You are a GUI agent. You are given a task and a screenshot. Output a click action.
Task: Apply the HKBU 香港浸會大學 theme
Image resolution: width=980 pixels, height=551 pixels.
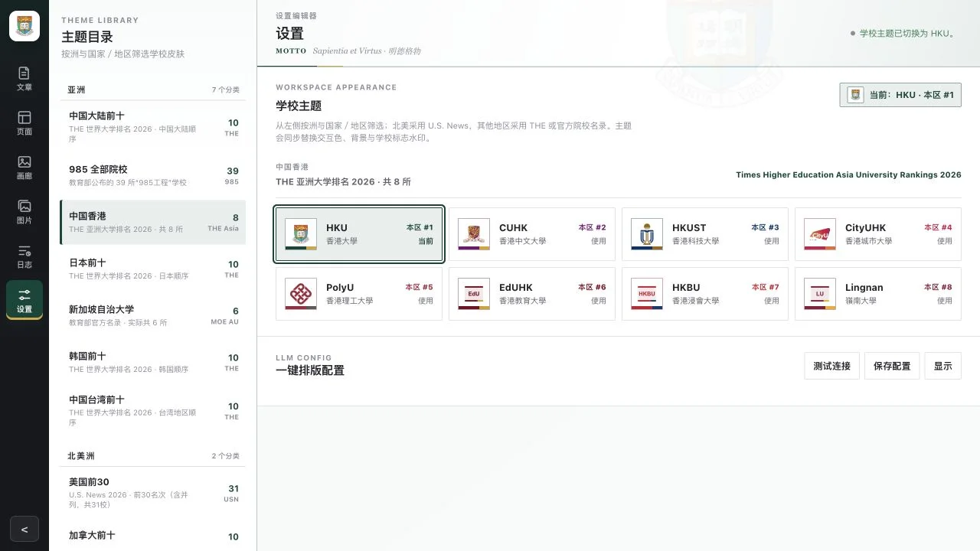[x=705, y=294]
